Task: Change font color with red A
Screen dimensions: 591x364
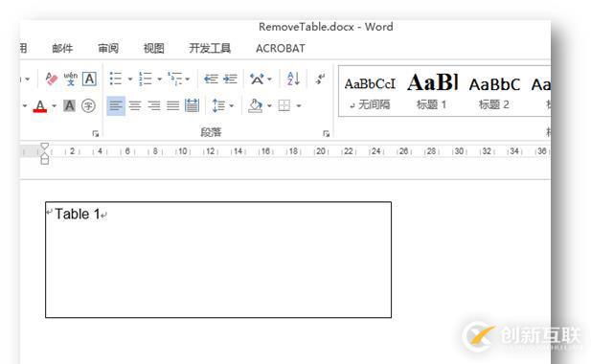Action: pos(40,106)
